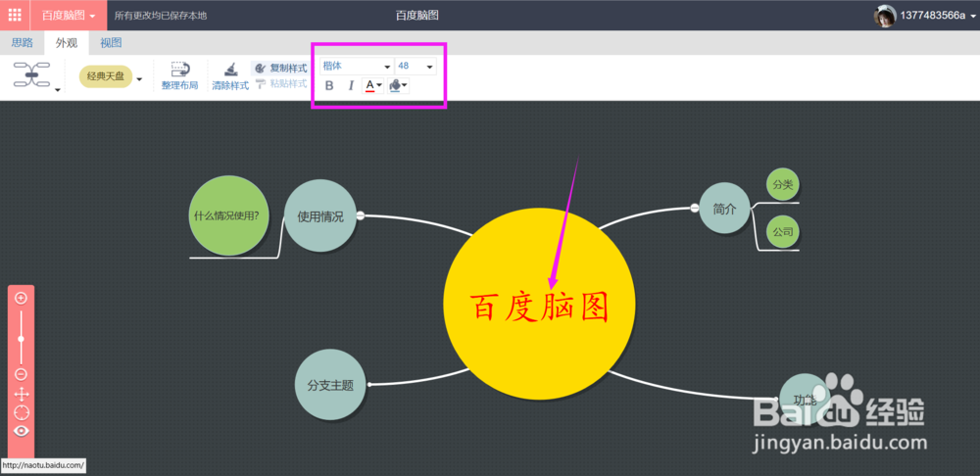980x476 pixels.
Task: Select the 公司 node
Action: (x=782, y=232)
